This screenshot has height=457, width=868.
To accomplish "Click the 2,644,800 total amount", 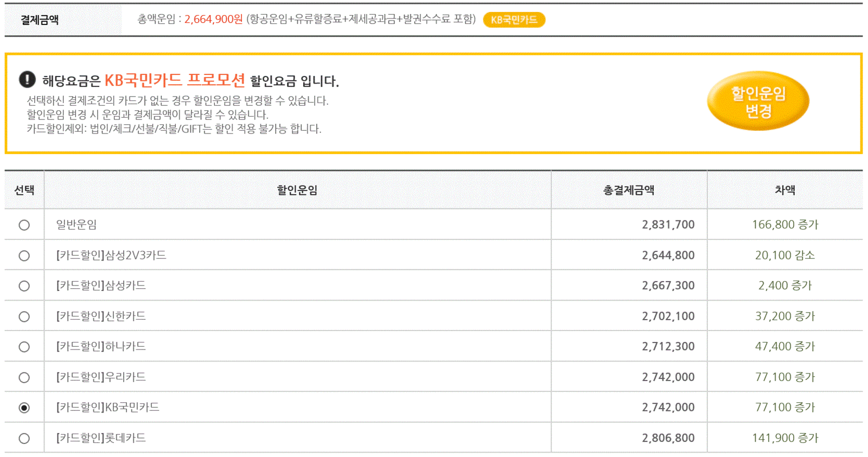I will pos(668,255).
